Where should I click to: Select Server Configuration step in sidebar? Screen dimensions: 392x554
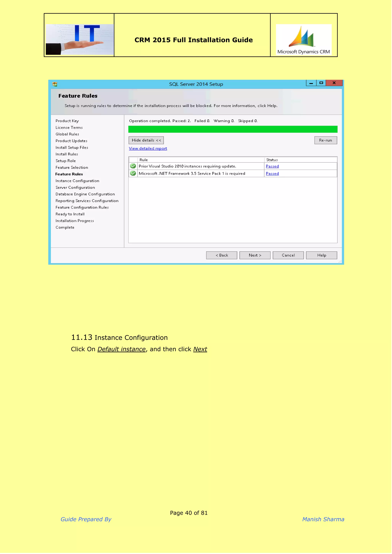click(75, 188)
